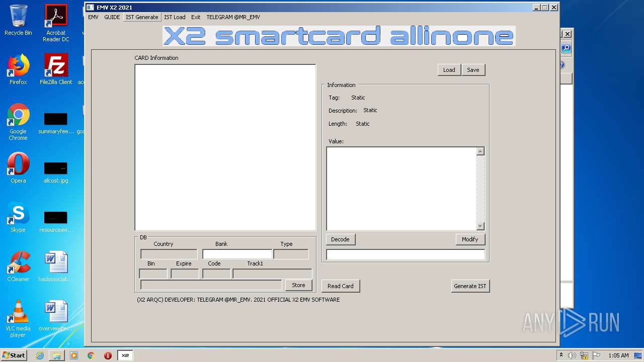Image resolution: width=644 pixels, height=362 pixels.
Task: Click the Exit menu item
Action: coord(196,17)
